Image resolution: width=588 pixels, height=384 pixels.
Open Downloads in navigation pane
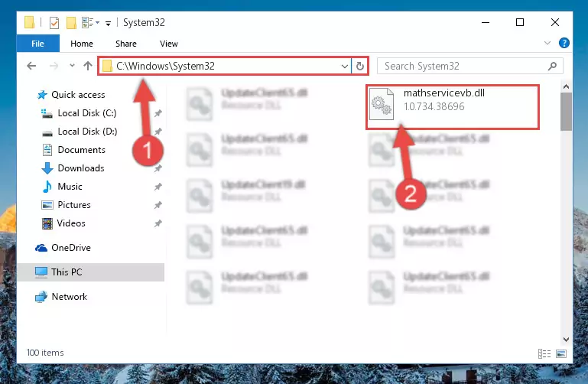[81, 168]
